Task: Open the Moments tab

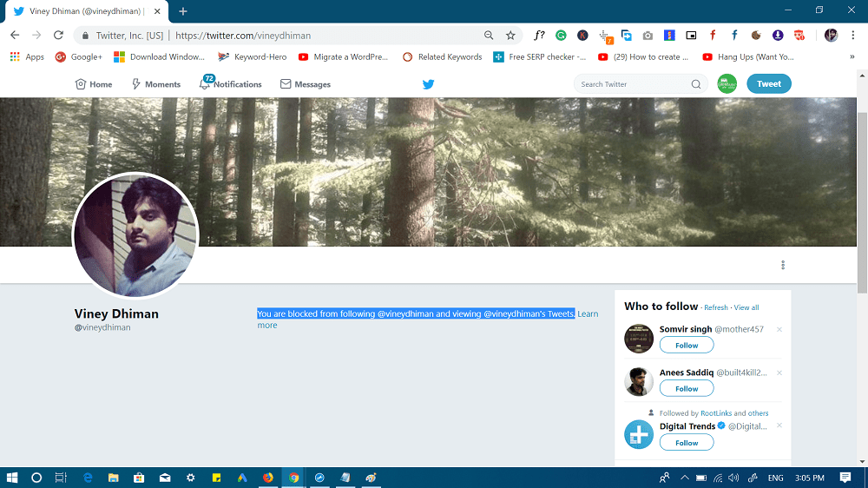Action: 156,84
